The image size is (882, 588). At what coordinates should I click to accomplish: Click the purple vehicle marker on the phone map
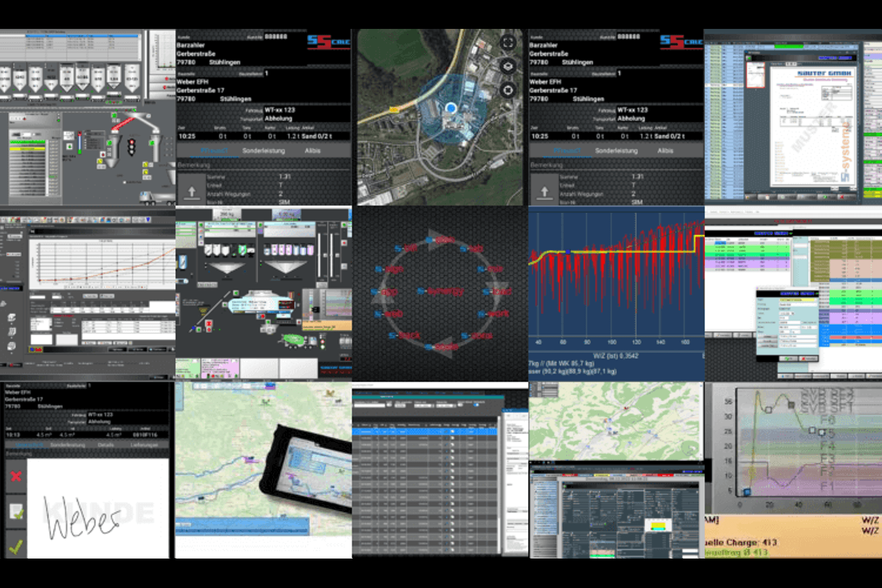251,459
